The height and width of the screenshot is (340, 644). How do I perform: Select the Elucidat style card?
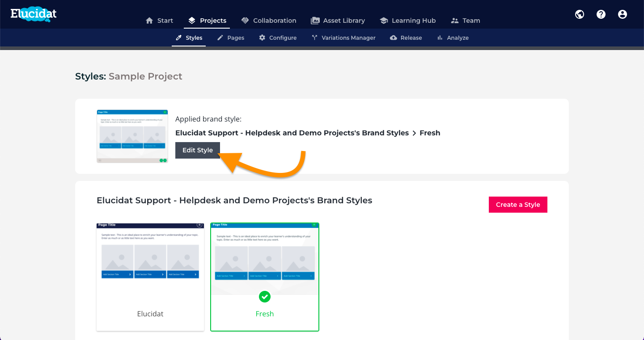(150, 277)
